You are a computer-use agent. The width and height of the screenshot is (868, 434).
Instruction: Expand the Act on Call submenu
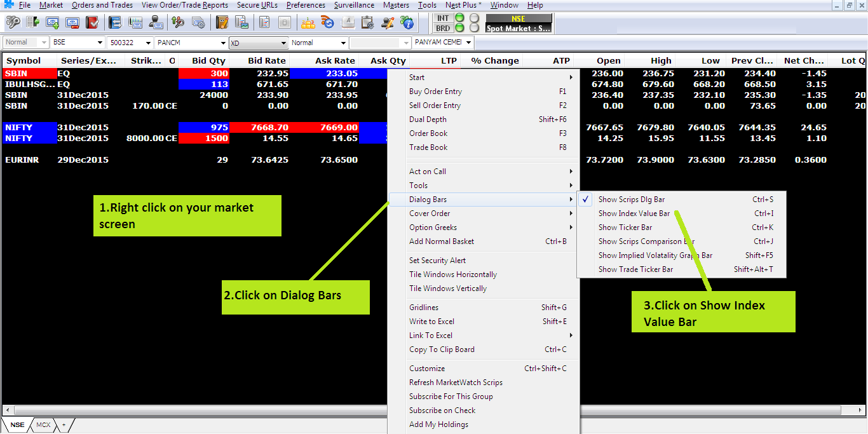428,172
